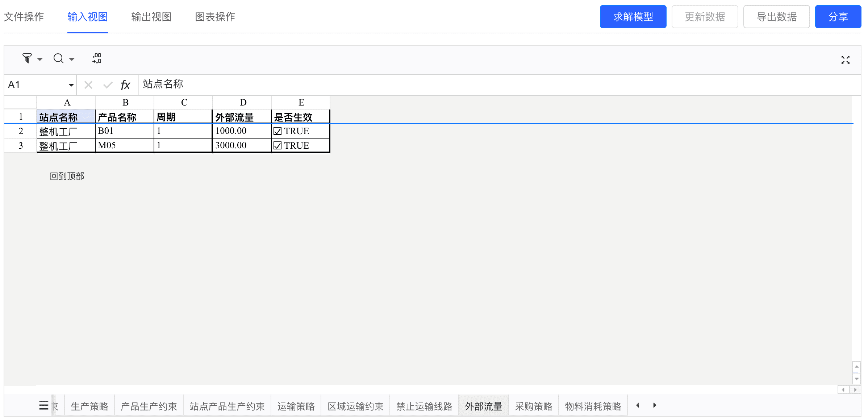This screenshot has width=868, height=417.
Task: Click horizontal scrollbar right arrow
Action: (855, 389)
